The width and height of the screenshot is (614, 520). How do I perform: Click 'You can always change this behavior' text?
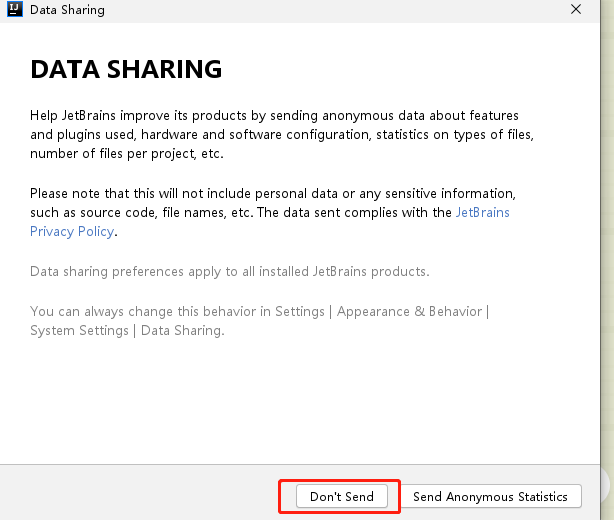click(x=177, y=311)
